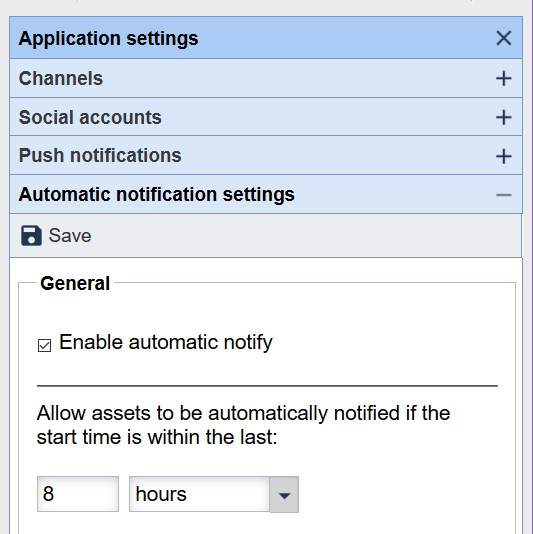The height and width of the screenshot is (534, 533).
Task: Click the number field containing 8
Action: click(78, 494)
